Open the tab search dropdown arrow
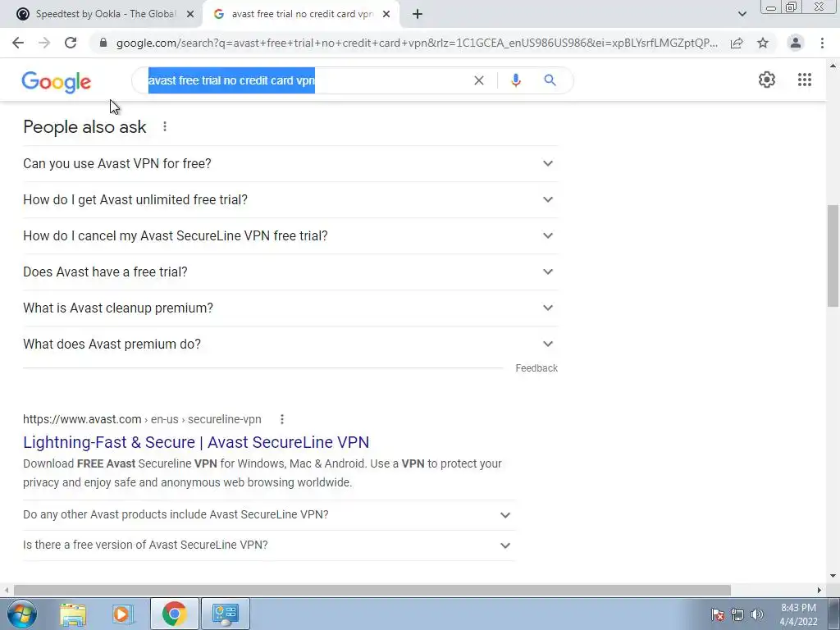Screen dimensions: 840x630 pos(742,14)
